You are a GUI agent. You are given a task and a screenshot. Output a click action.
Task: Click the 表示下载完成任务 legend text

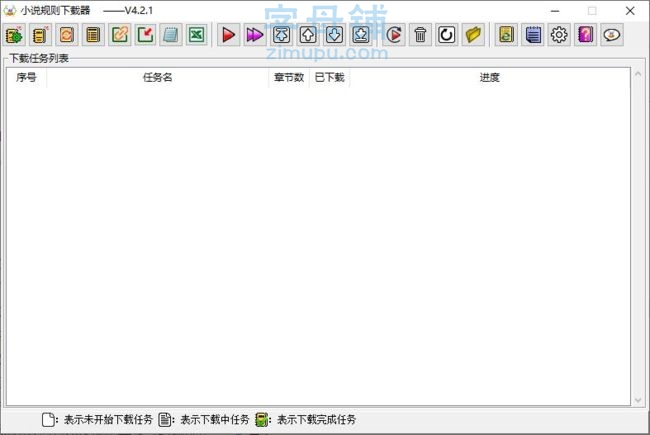(x=316, y=420)
